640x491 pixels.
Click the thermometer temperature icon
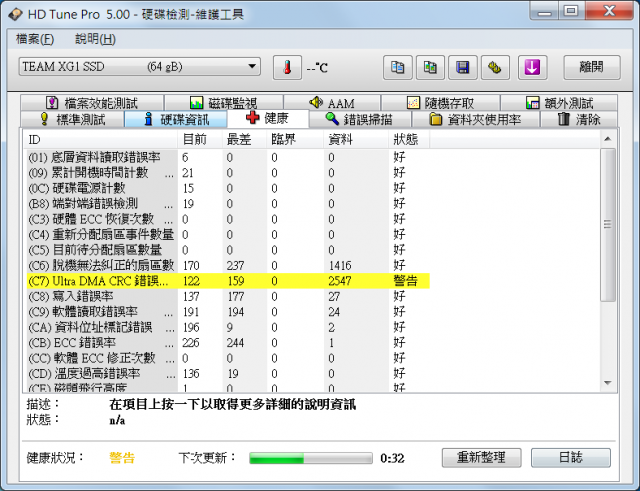coord(287,67)
